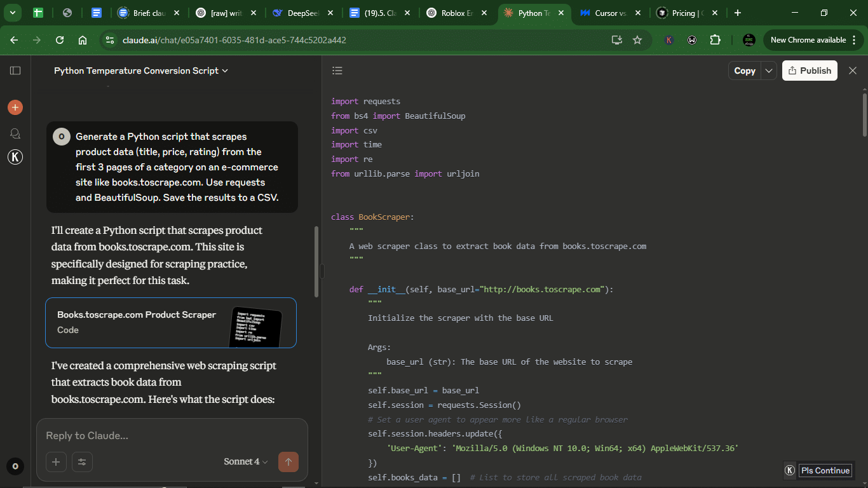Open artifact table of contents list icon
The height and width of the screenshot is (488, 868).
pos(337,71)
